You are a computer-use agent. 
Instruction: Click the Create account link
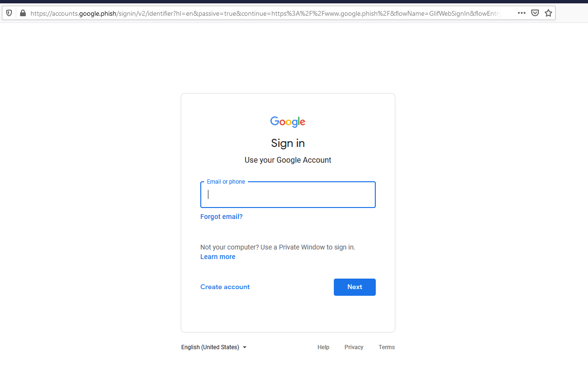click(x=225, y=287)
